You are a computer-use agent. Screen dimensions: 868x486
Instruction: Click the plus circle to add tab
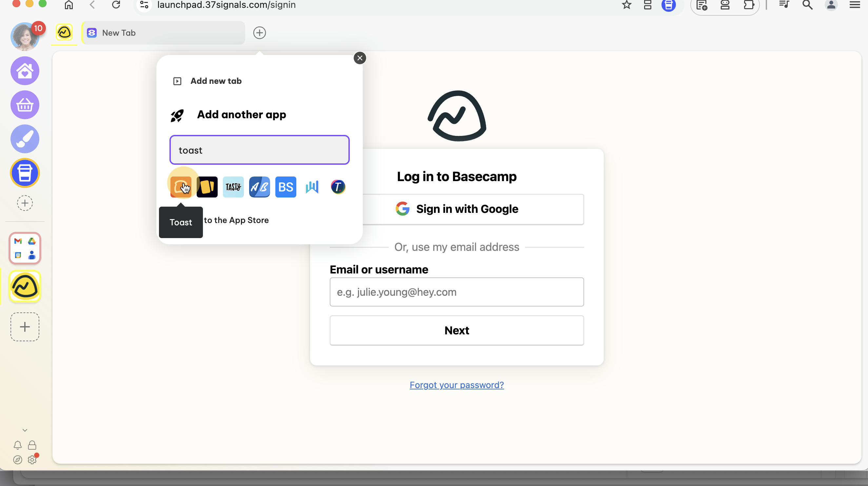point(260,33)
